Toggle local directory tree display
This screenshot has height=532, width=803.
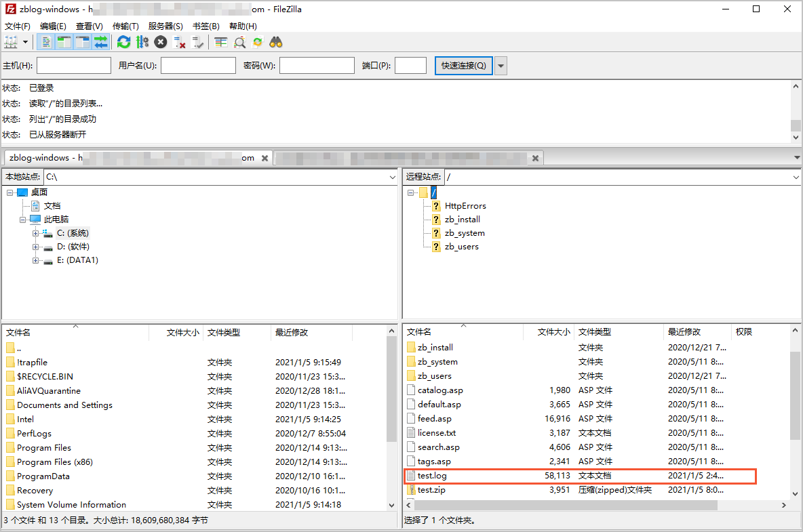64,42
